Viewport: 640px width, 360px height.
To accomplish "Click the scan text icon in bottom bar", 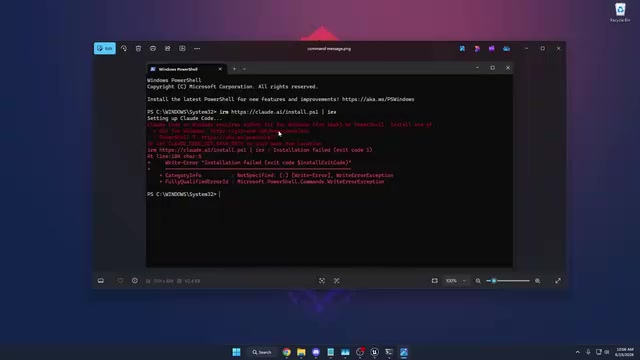I will pyautogui.click(x=322, y=281).
